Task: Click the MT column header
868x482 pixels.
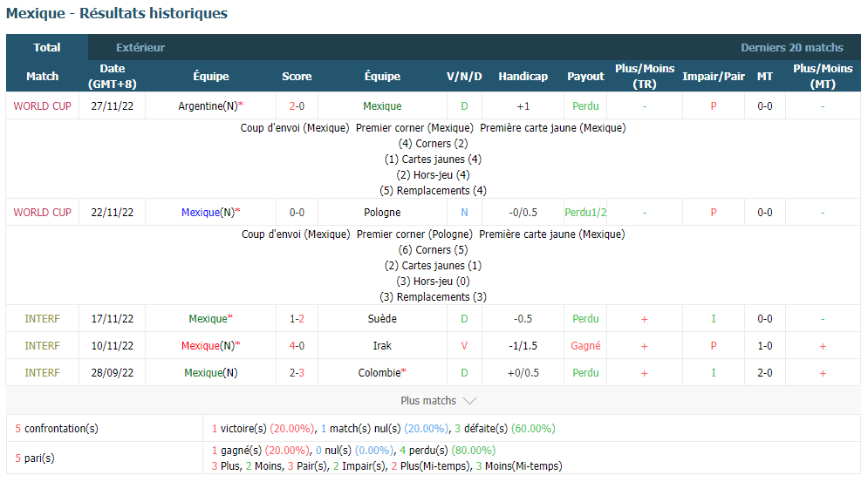Action: [765, 77]
